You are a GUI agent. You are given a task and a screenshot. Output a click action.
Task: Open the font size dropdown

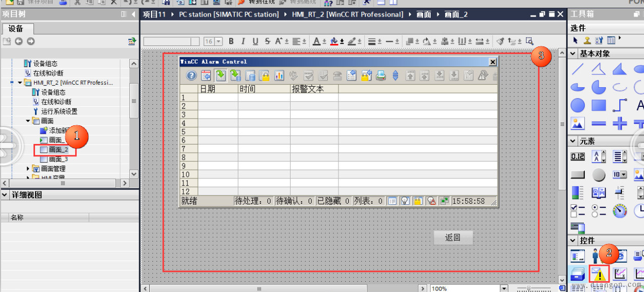(x=218, y=41)
